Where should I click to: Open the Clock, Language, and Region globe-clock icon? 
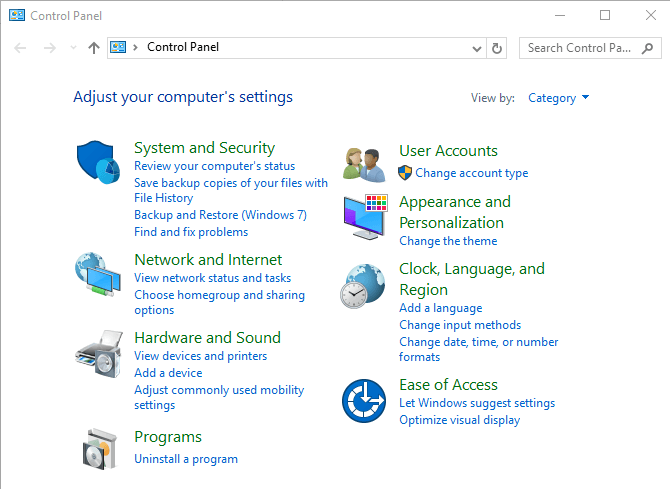coord(363,286)
